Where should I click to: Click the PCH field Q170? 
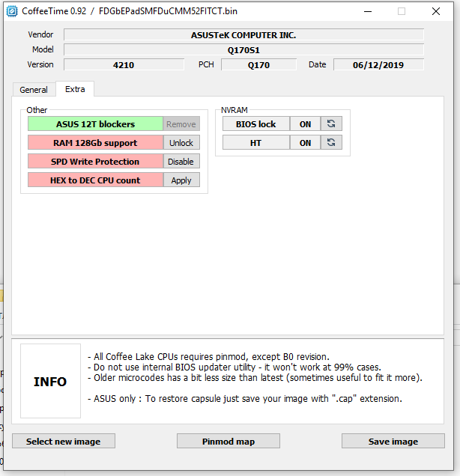coord(258,64)
